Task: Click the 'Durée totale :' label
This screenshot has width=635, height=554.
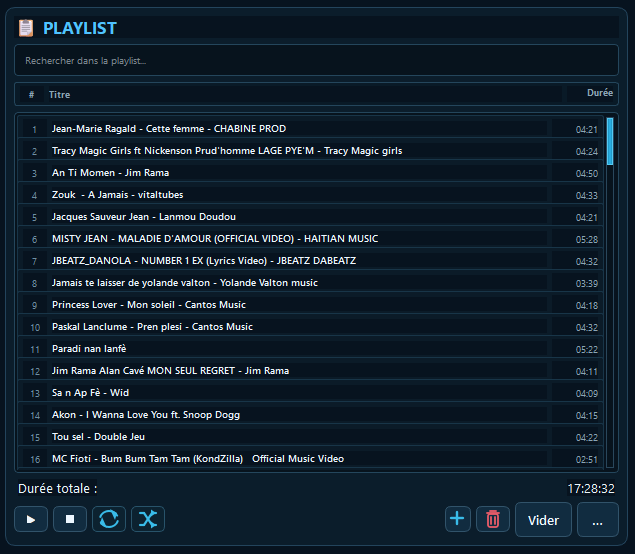Action: [58, 489]
